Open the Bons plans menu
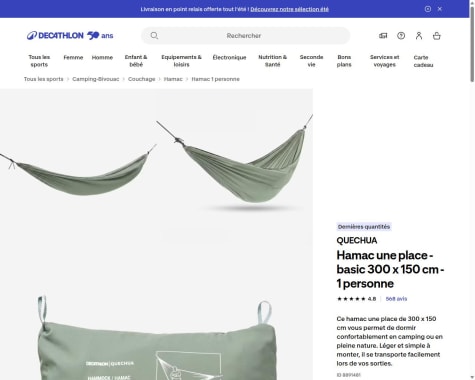The image size is (475, 380). (344, 61)
